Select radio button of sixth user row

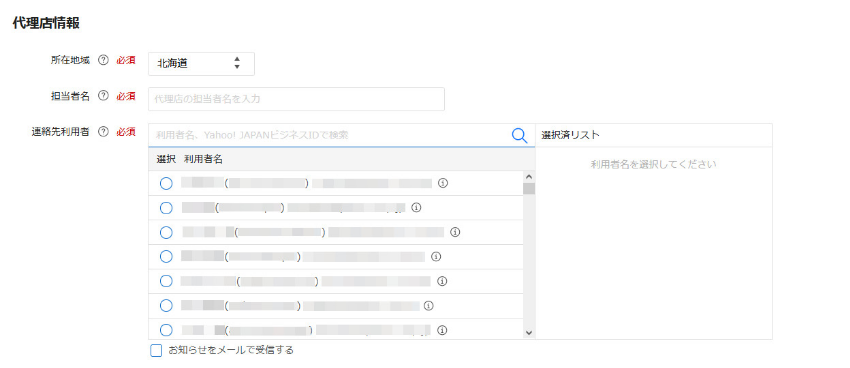[x=166, y=306]
